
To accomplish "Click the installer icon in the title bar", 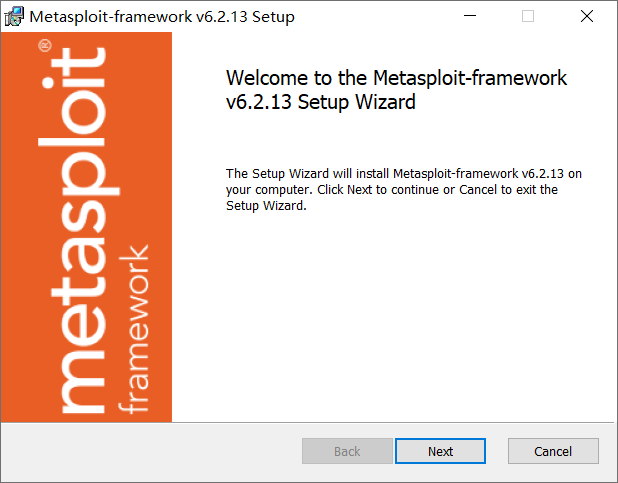I will click(14, 17).
